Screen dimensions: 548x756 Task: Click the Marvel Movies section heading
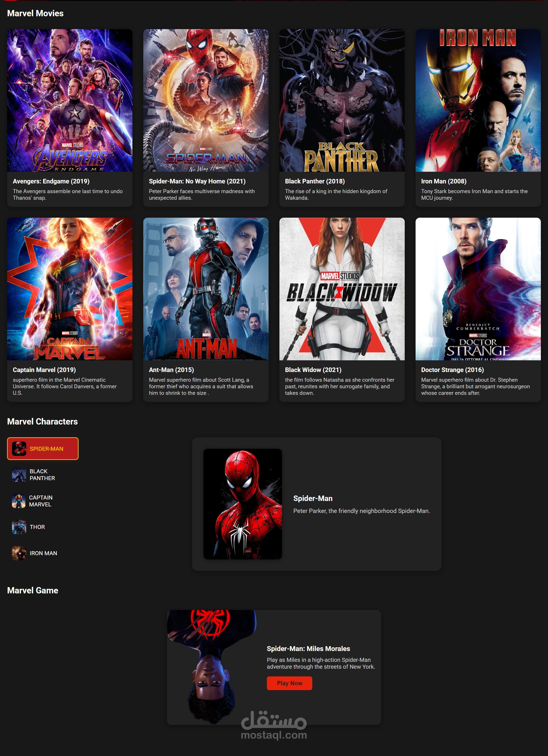point(35,13)
